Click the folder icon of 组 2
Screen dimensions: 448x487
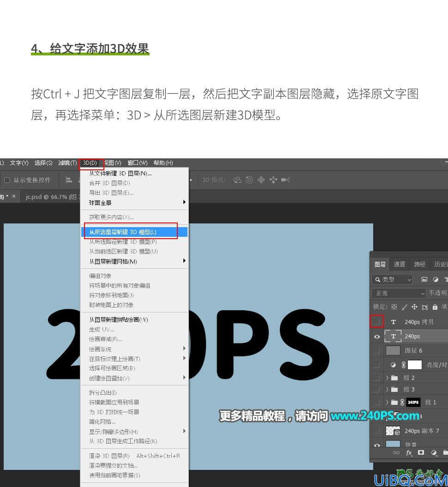point(394,378)
